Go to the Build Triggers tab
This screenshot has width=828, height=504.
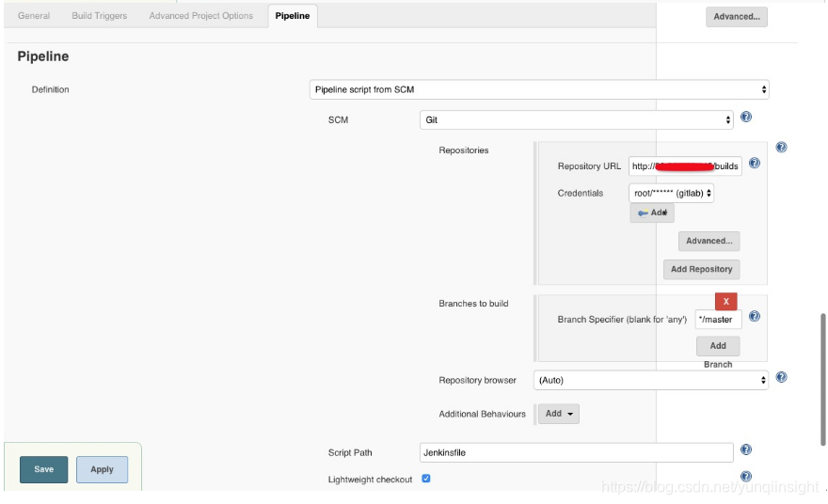point(99,16)
